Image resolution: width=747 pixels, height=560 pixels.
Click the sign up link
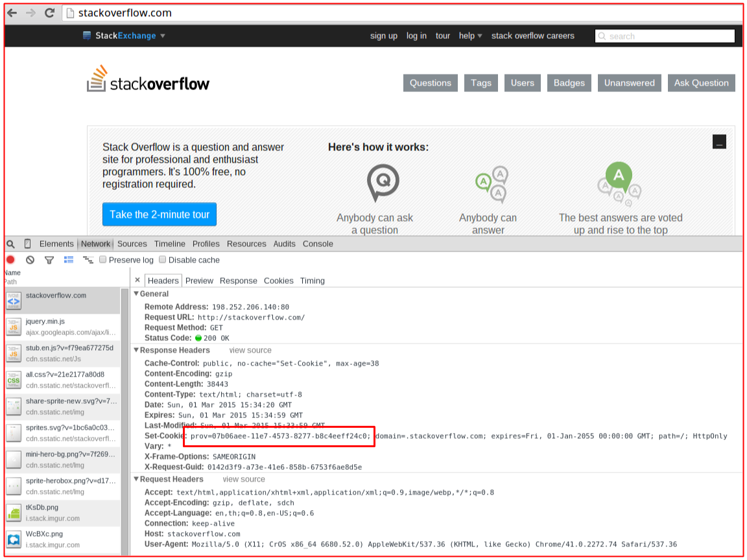pyautogui.click(x=383, y=36)
